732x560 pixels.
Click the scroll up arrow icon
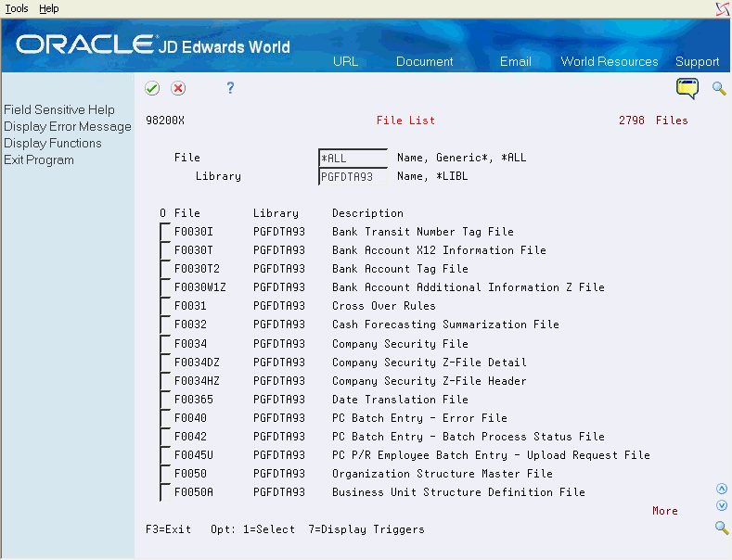point(722,489)
